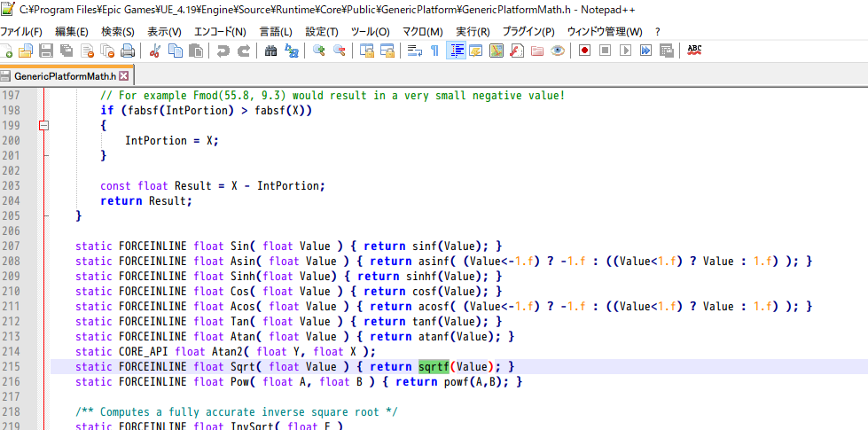Zoom in with the magnifier plus icon
Image resolution: width=868 pixels, height=430 pixels.
coord(318,51)
